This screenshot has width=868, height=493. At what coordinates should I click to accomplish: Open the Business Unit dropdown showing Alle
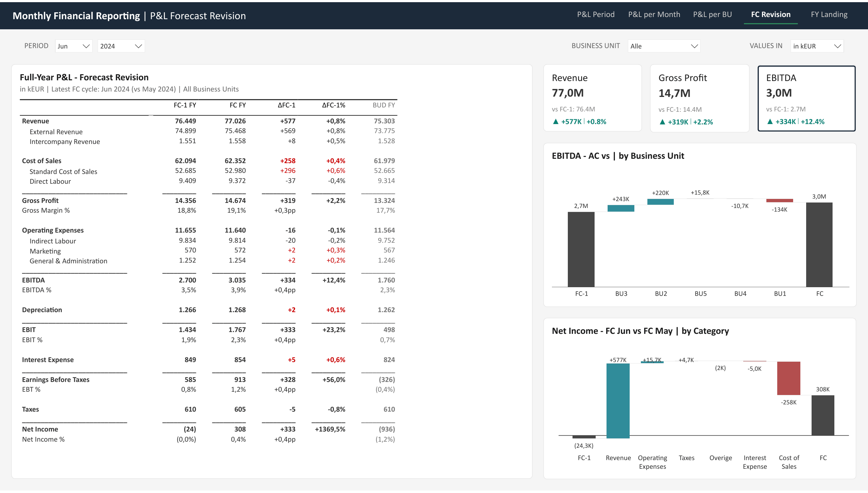click(x=664, y=46)
